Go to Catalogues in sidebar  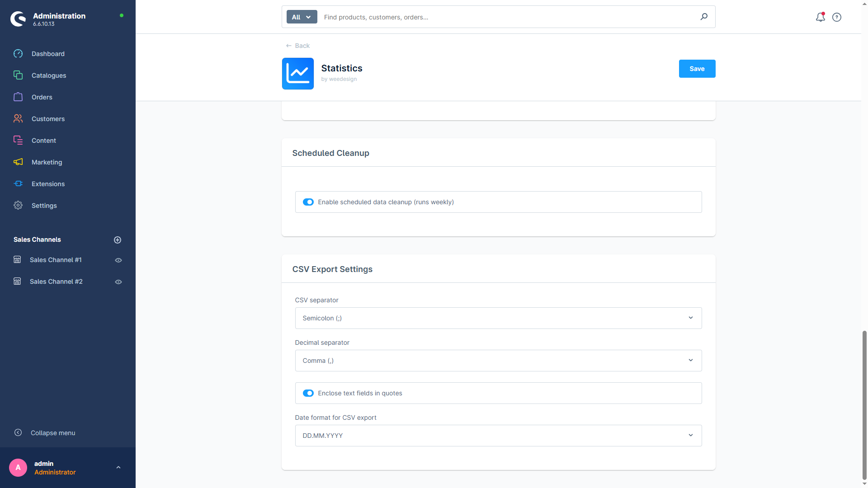point(48,75)
